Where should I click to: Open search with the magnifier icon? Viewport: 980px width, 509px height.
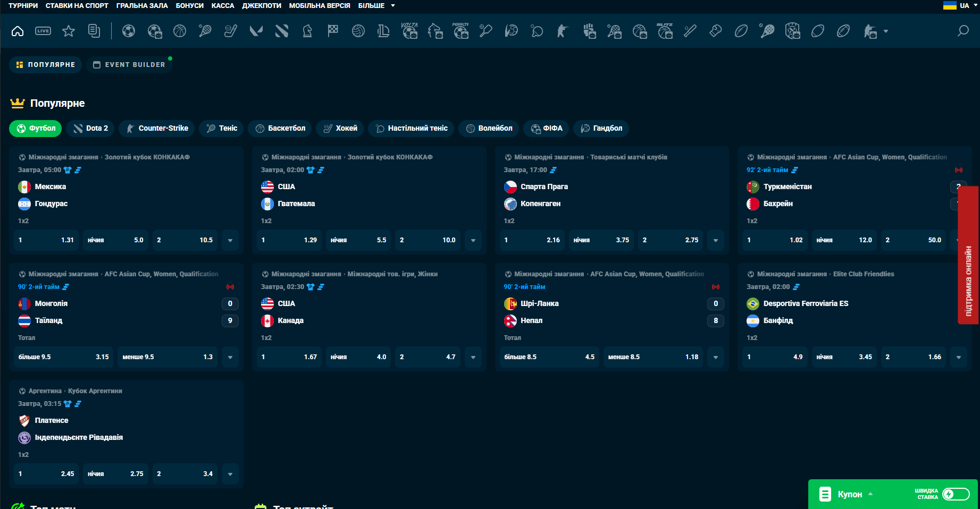coord(963,31)
